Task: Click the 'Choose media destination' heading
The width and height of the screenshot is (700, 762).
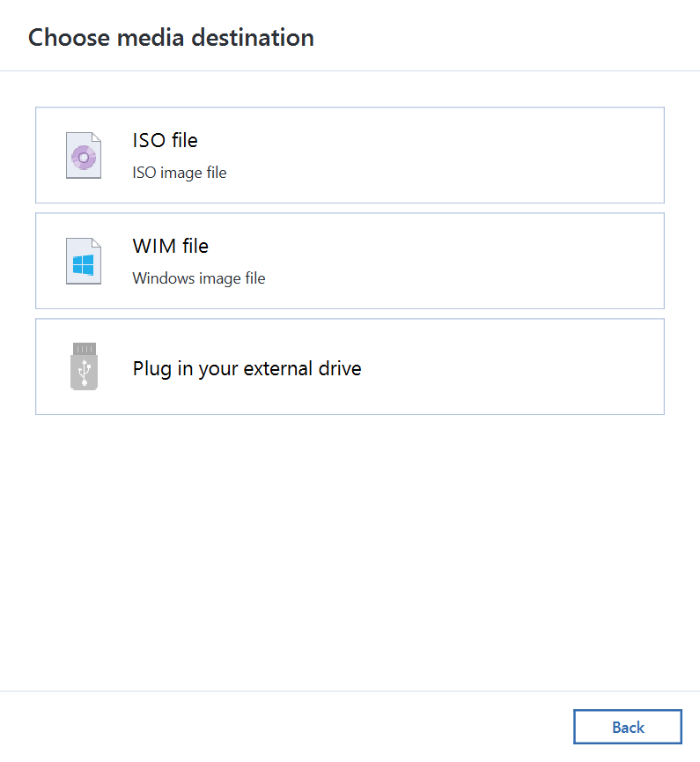Action: pyautogui.click(x=171, y=38)
